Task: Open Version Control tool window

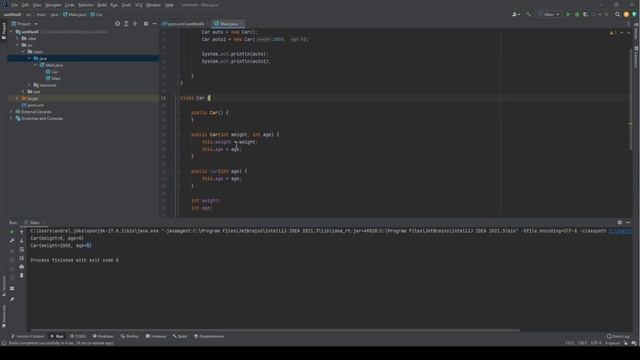Action: [27, 336]
